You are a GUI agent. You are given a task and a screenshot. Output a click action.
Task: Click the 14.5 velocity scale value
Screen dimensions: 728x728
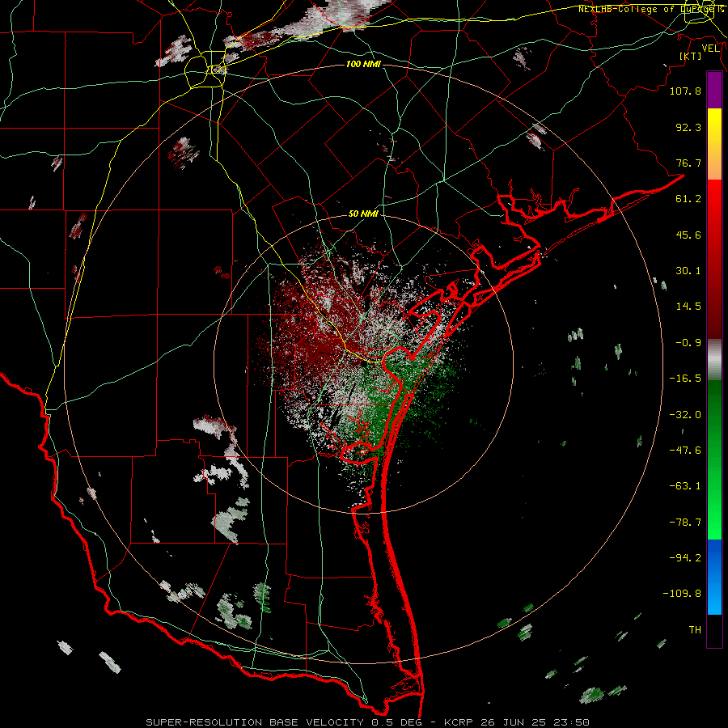point(688,307)
